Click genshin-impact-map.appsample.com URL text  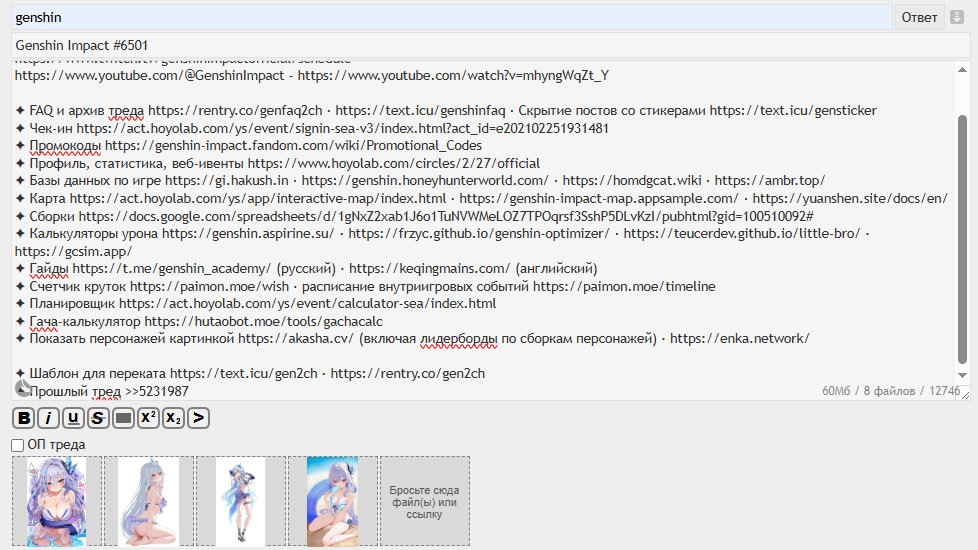pos(599,198)
